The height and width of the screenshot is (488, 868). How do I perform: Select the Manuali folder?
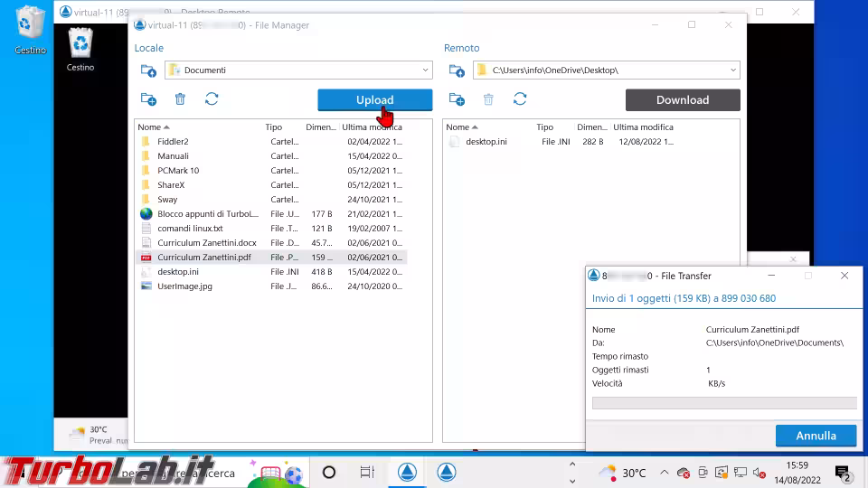271,156
